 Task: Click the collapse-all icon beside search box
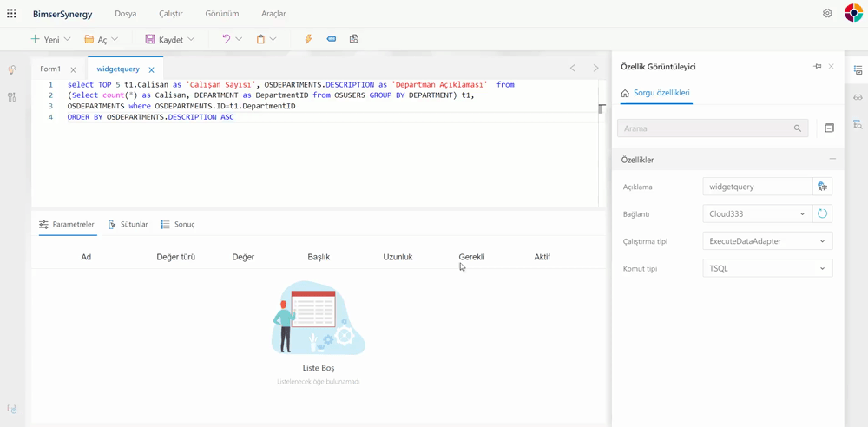point(829,128)
